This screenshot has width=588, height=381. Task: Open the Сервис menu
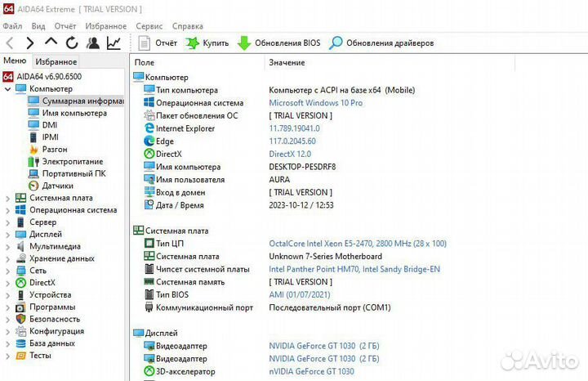(149, 26)
